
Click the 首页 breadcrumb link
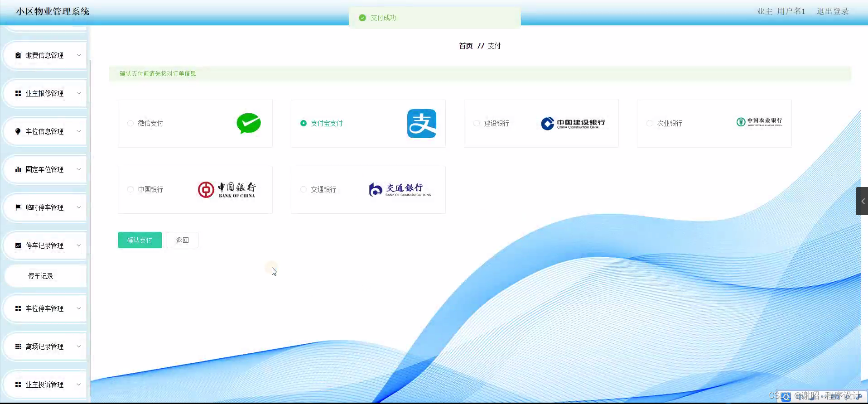(466, 46)
